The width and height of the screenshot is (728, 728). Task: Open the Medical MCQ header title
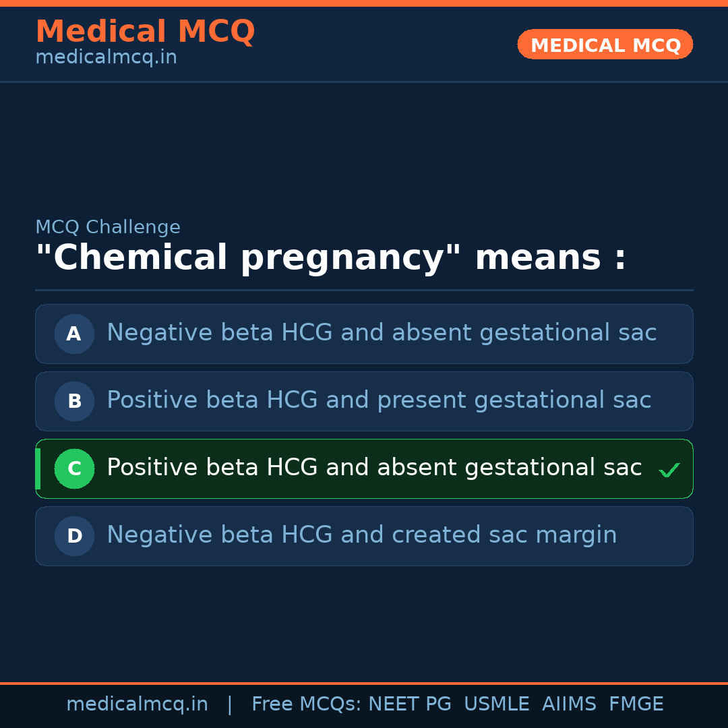[x=145, y=32]
